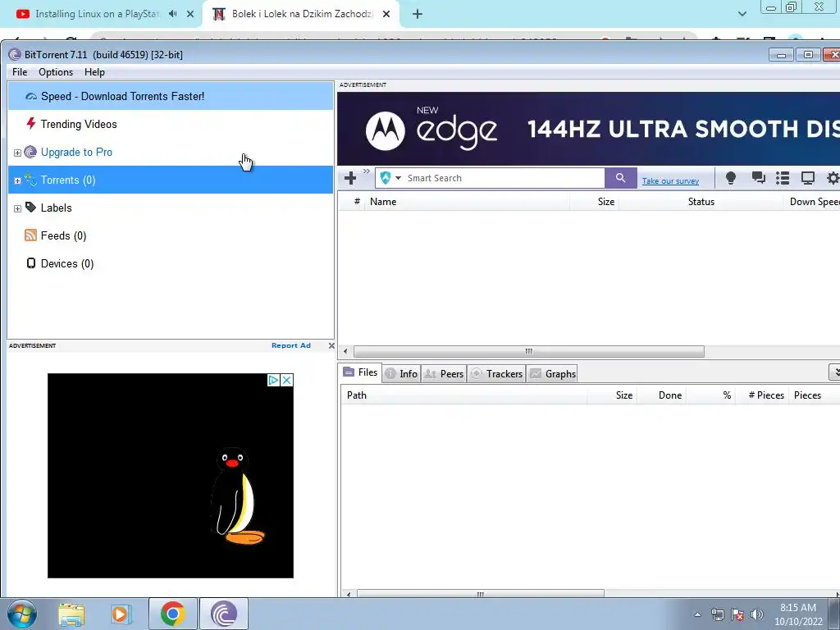This screenshot has height=630, width=840.
Task: Open the Options menu
Action: tap(56, 72)
